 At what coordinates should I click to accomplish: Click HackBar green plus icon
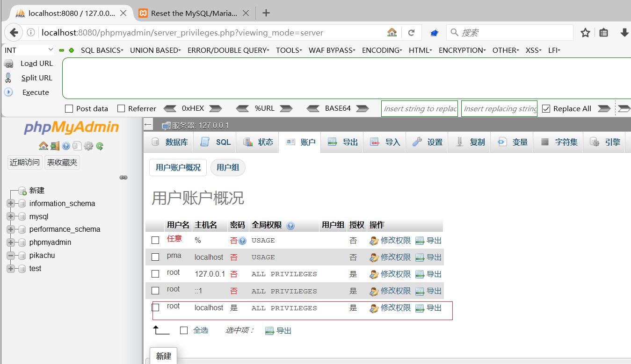coord(71,50)
